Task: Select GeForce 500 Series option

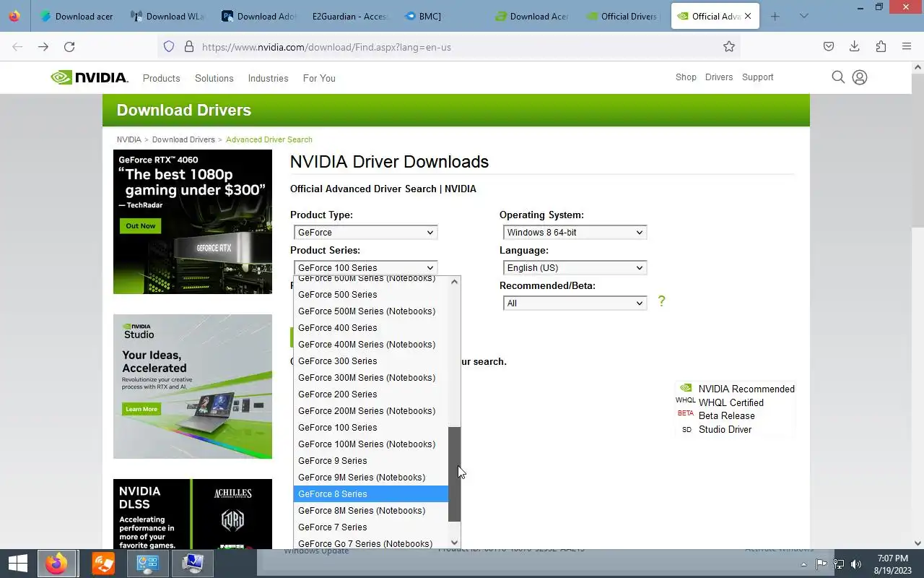Action: coord(371,295)
